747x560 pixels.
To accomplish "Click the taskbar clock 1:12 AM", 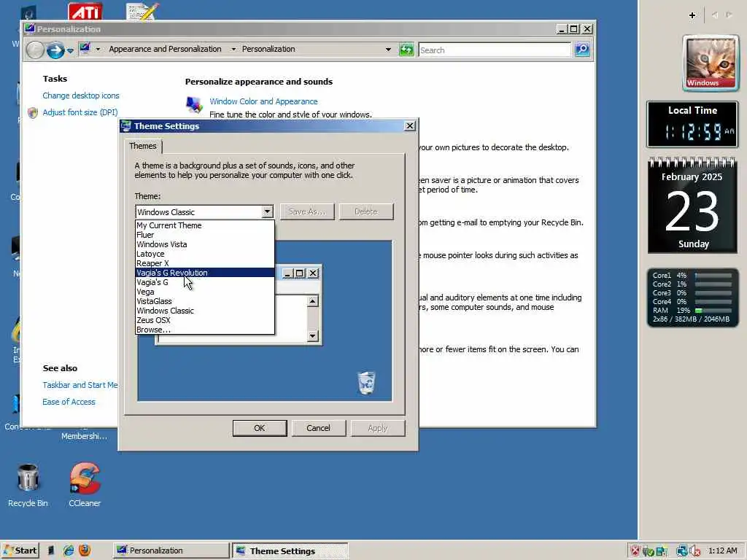I will coord(723,551).
